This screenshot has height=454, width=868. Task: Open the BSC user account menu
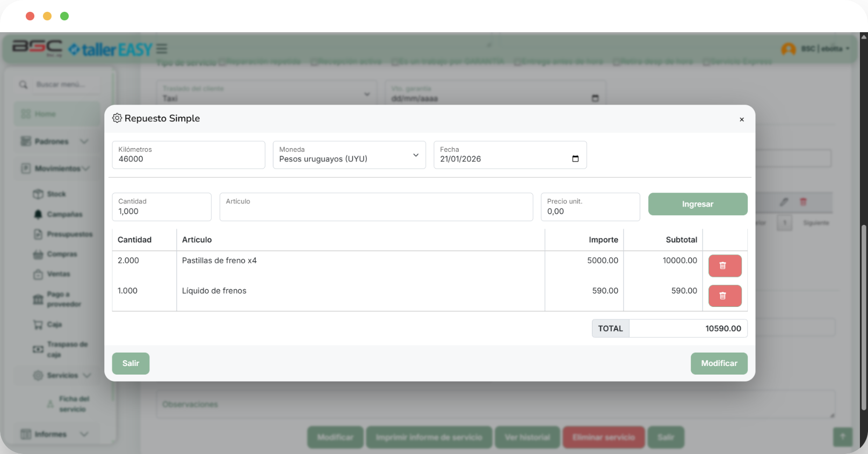tap(825, 49)
